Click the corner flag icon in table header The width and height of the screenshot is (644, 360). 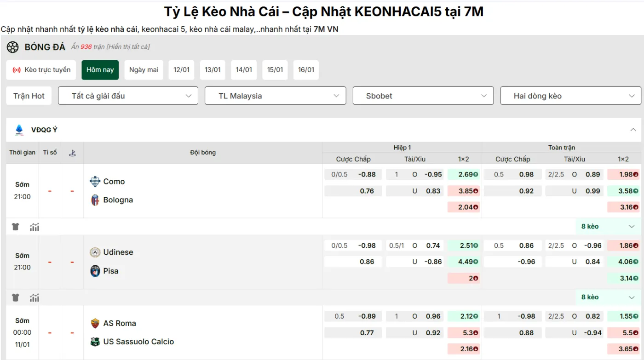click(x=72, y=152)
